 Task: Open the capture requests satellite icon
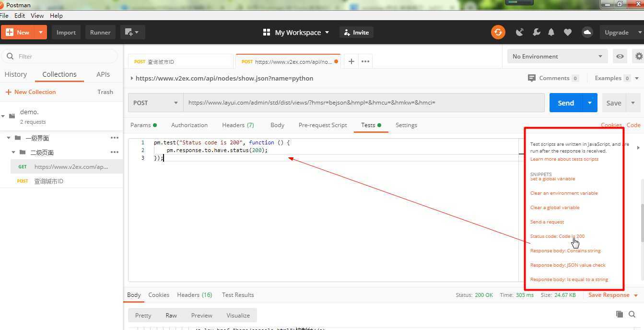pos(519,32)
